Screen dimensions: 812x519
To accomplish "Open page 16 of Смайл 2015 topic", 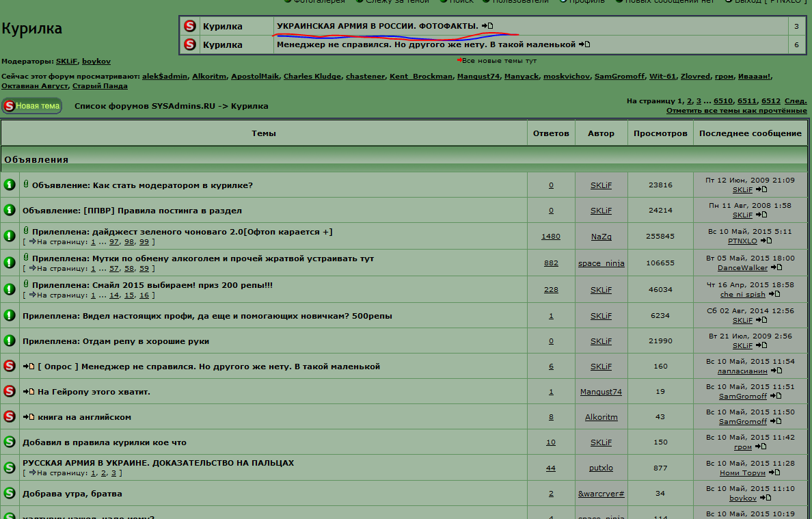I will tap(144, 295).
